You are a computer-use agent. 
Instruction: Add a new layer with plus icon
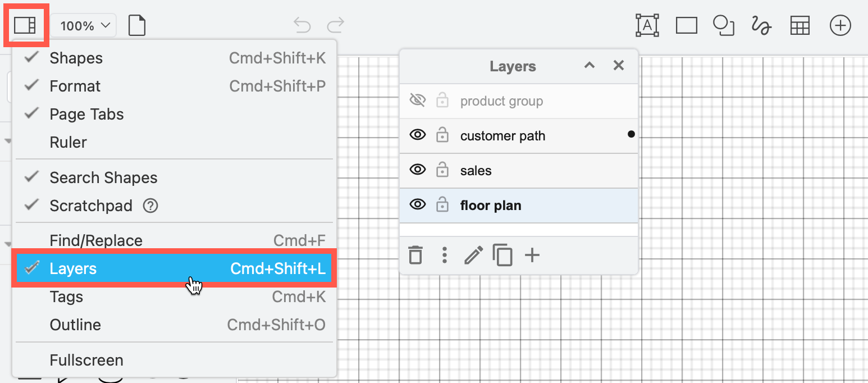pos(532,255)
